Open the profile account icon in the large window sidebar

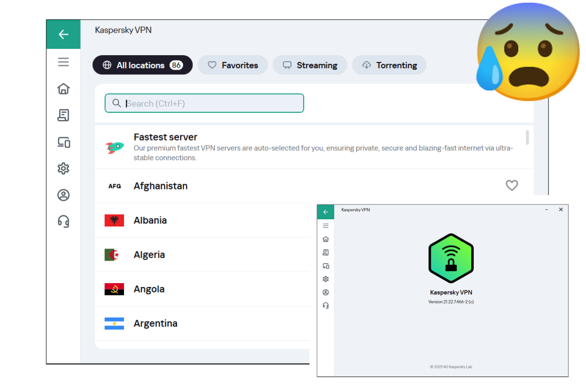pyautogui.click(x=63, y=195)
